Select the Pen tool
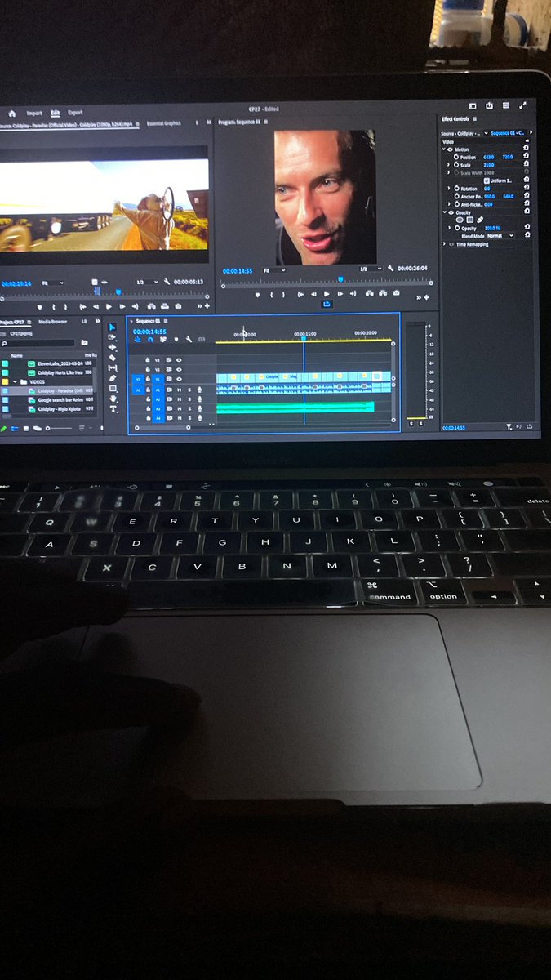Viewport: 551px width, 980px height. point(112,378)
